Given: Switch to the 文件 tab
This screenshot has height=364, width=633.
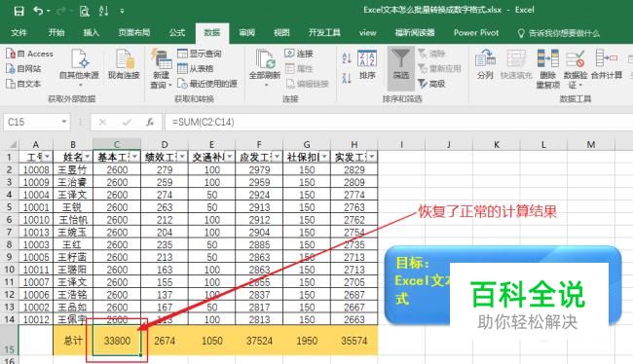Looking at the screenshot, I should click(x=19, y=33).
